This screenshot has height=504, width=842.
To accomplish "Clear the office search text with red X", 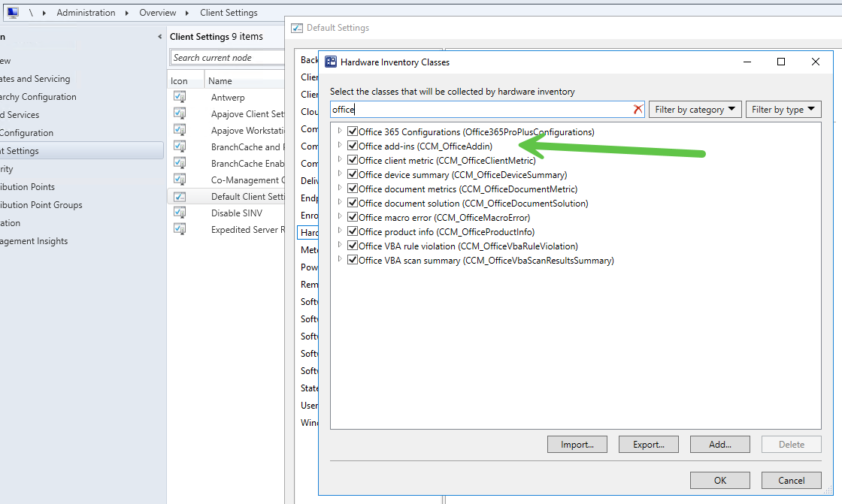I will pos(638,110).
